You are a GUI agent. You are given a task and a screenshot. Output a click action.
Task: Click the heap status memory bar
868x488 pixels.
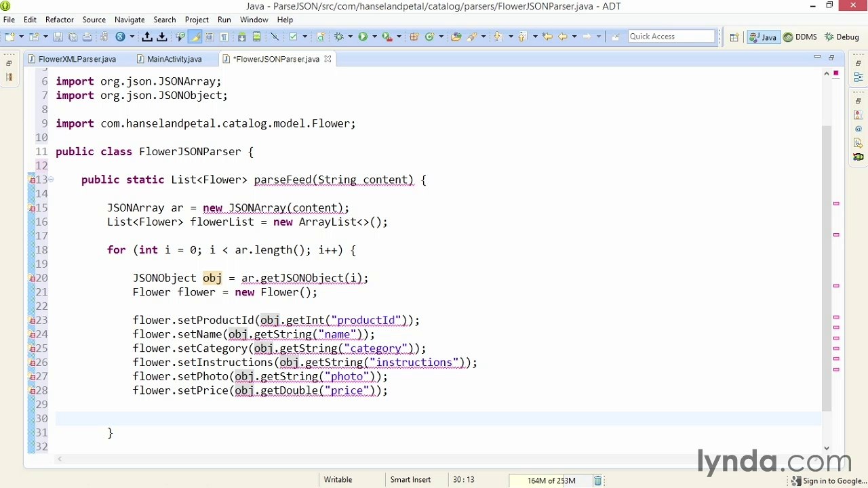551,481
